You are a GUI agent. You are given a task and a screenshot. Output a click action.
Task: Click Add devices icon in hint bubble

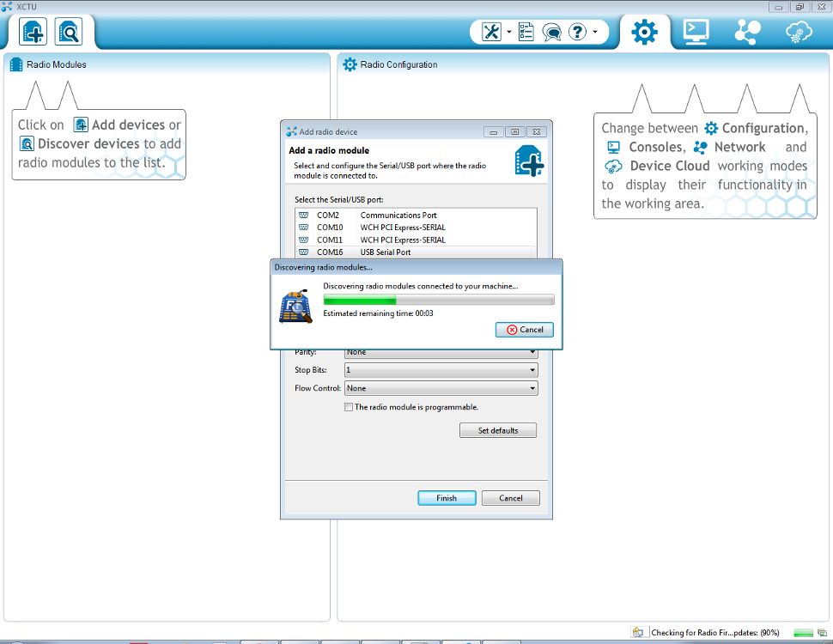point(81,125)
